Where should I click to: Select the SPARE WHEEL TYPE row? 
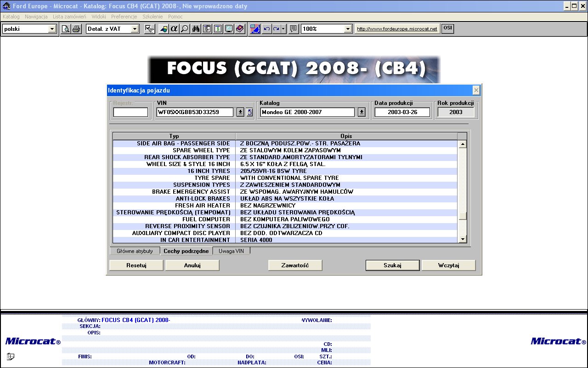click(x=285, y=150)
